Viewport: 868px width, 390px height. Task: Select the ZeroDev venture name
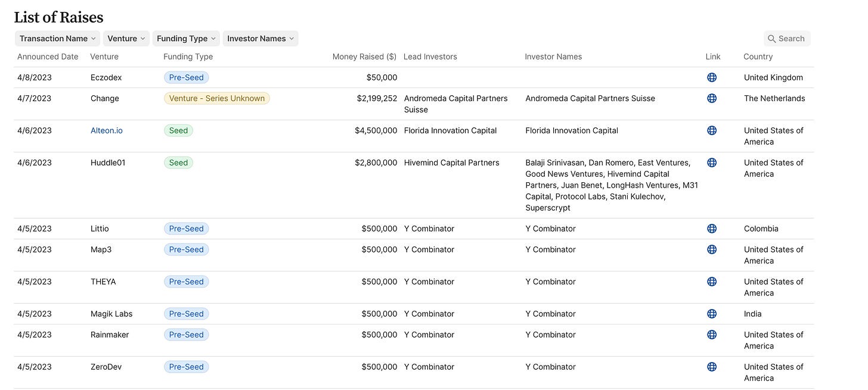pyautogui.click(x=106, y=367)
